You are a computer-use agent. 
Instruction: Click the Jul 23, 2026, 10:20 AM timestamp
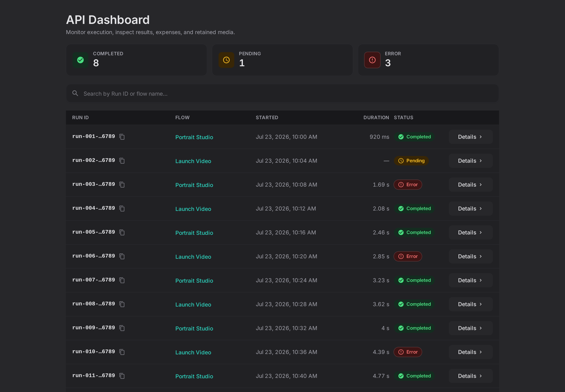pyautogui.click(x=286, y=256)
